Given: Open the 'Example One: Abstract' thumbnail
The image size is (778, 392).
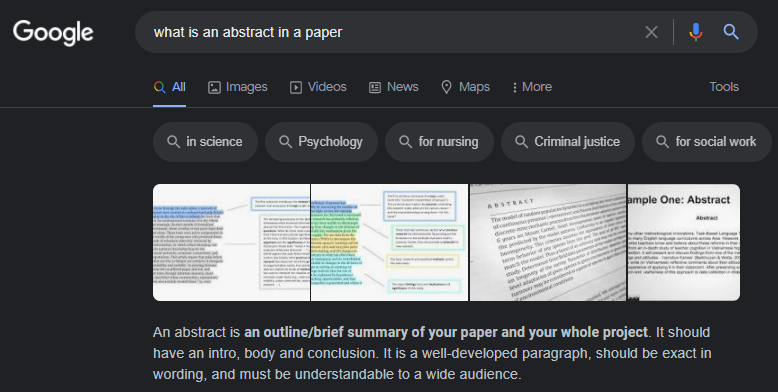Looking at the screenshot, I should coord(684,243).
